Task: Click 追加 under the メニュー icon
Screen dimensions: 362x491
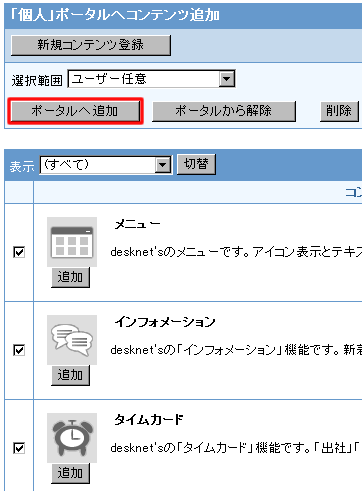Action: [x=70, y=277]
